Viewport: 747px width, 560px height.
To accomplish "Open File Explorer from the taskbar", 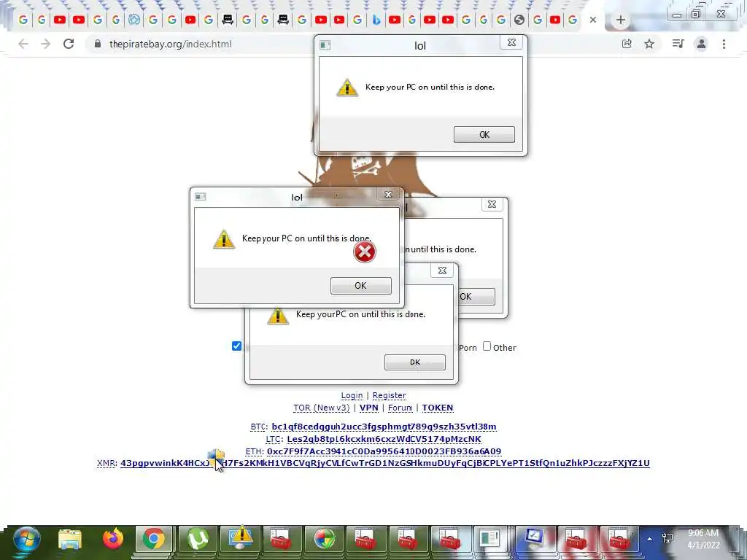I will [x=70, y=540].
